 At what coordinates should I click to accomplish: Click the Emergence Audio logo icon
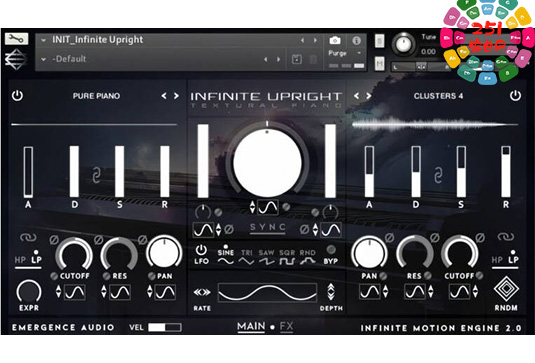point(16,59)
